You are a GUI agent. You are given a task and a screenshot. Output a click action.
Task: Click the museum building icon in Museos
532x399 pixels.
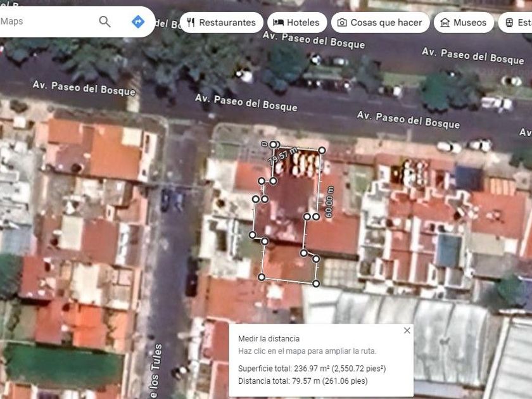(445, 22)
